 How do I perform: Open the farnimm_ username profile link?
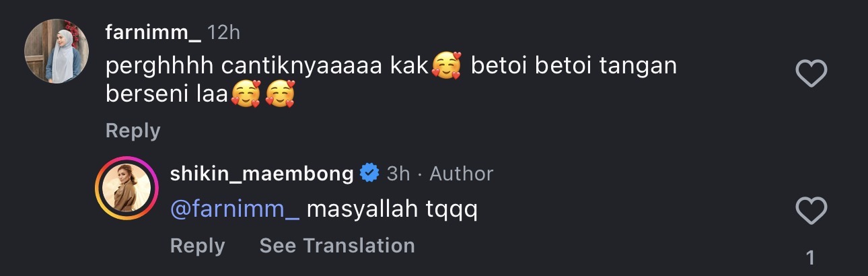153,32
